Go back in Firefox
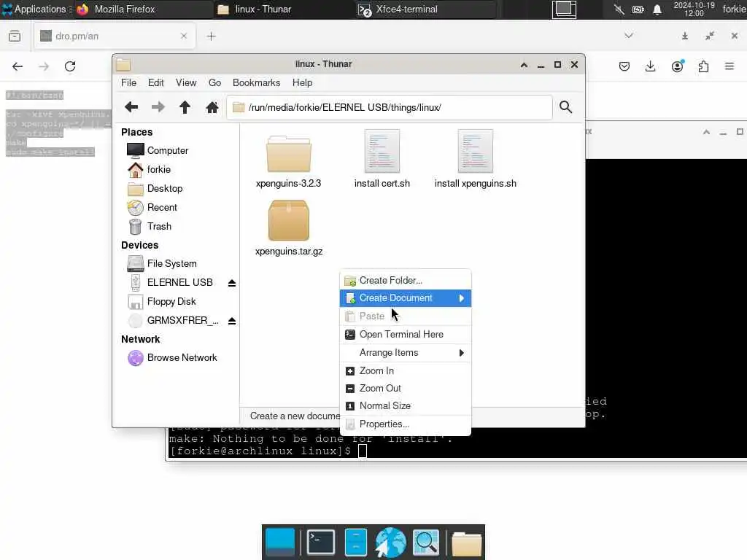 [18, 66]
